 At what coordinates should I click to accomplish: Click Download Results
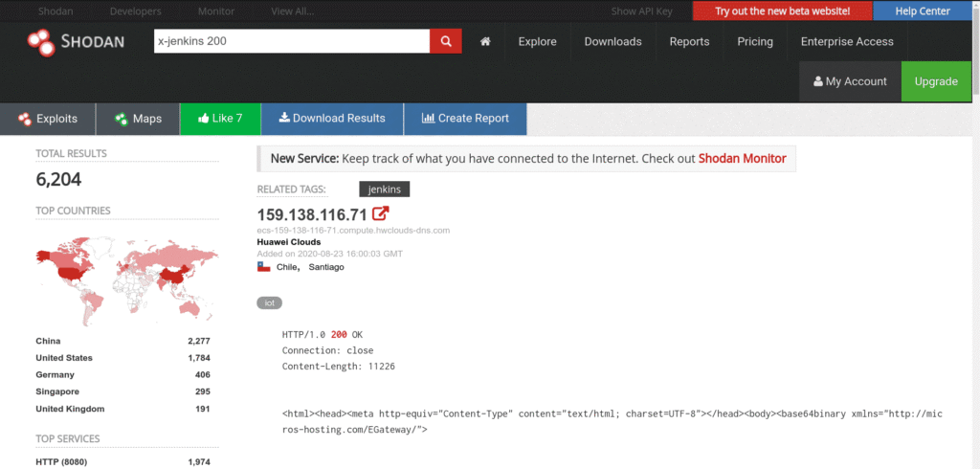[332, 119]
